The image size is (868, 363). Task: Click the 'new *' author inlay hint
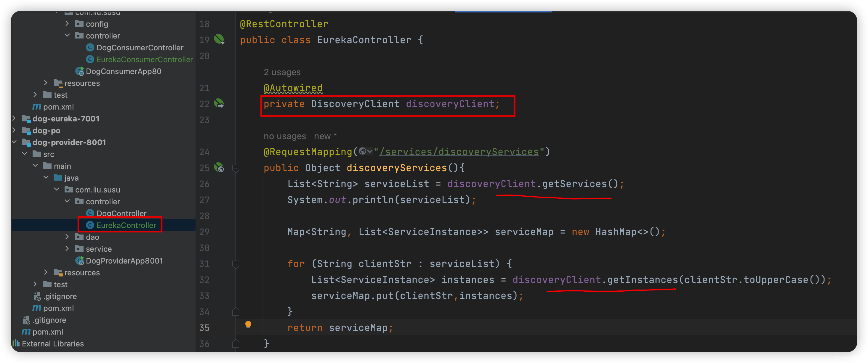tap(325, 136)
